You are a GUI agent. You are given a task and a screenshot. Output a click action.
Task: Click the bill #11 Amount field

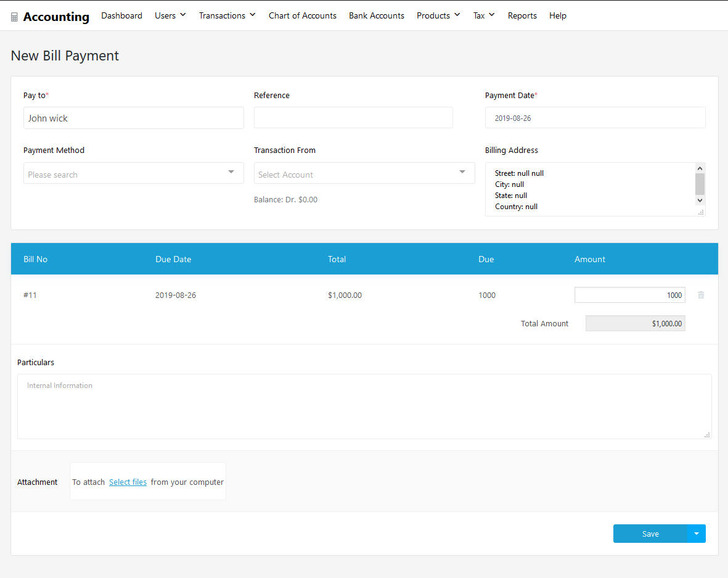(x=629, y=295)
